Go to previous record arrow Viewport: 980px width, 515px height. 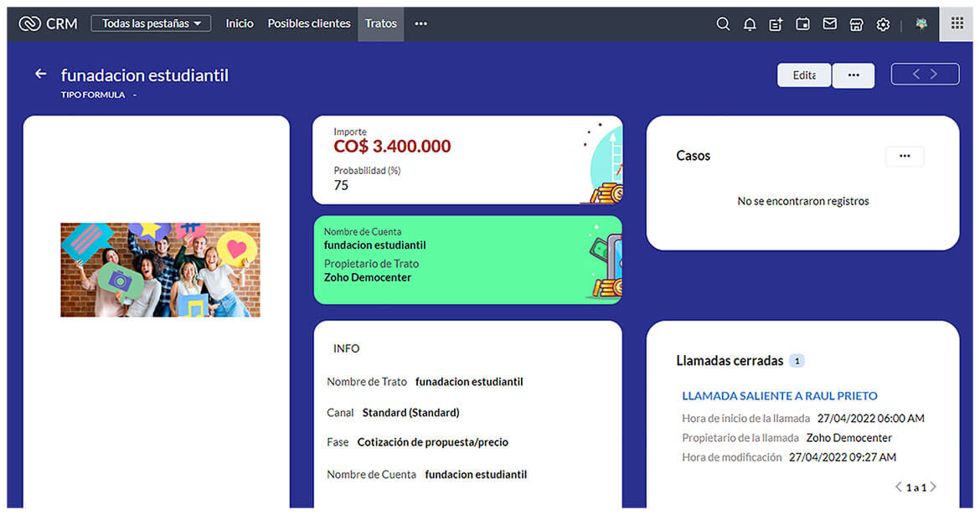(916, 74)
